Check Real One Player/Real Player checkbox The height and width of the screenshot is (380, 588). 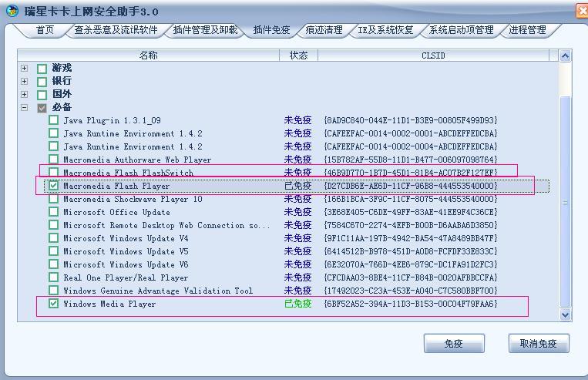54,277
